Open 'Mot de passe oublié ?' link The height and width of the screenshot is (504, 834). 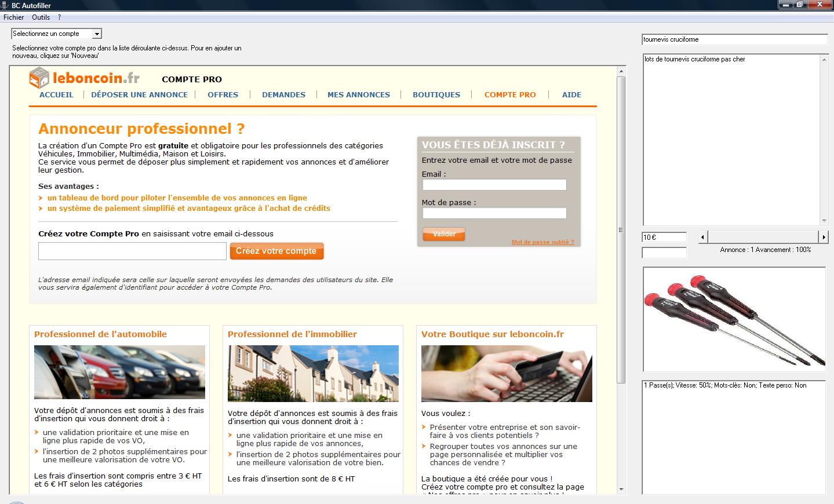[x=543, y=242]
